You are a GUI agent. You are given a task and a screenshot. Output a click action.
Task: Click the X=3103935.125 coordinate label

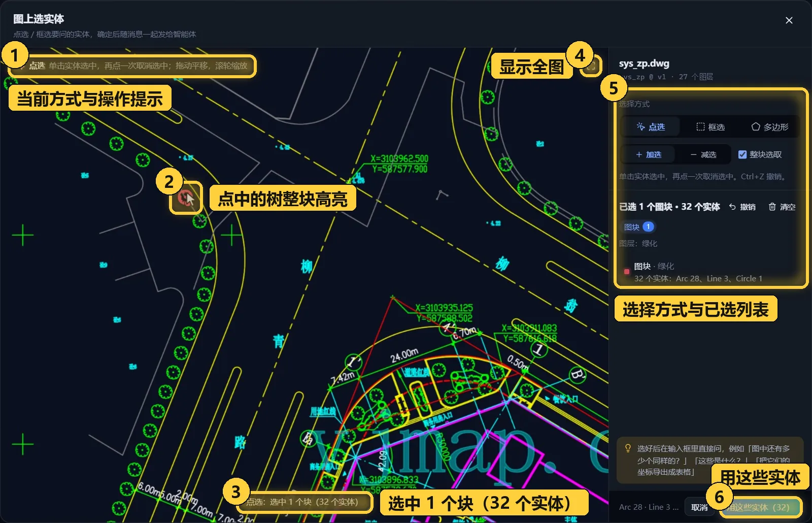444,308
